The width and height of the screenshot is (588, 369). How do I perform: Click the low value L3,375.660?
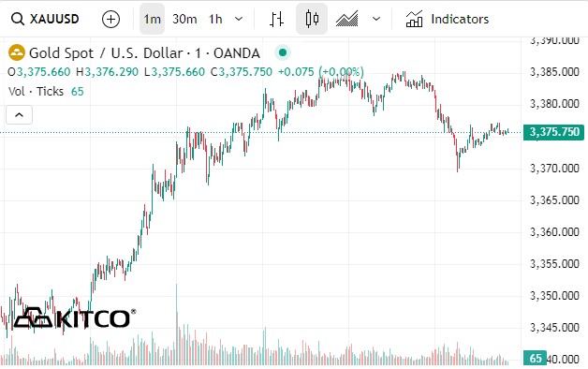175,71
